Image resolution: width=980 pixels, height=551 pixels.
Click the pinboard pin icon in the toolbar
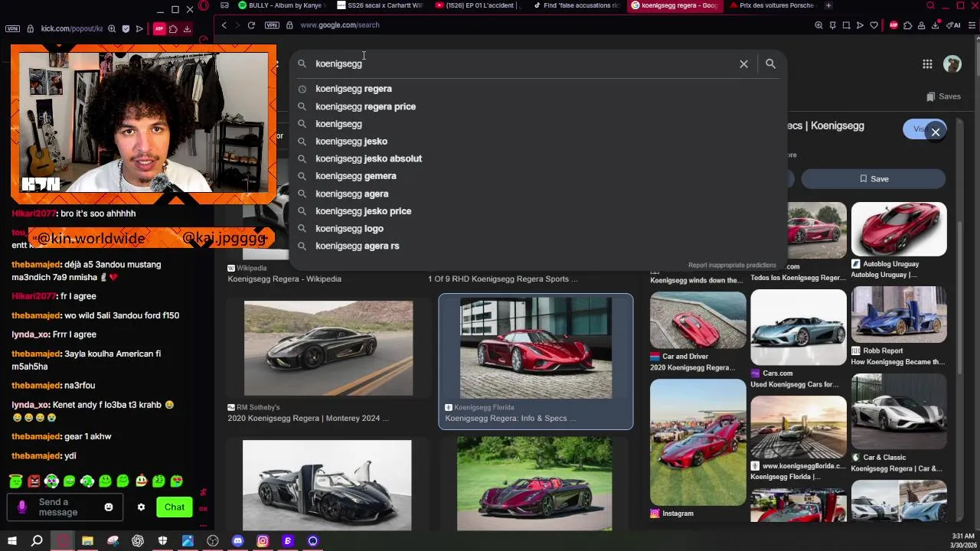pos(832,25)
